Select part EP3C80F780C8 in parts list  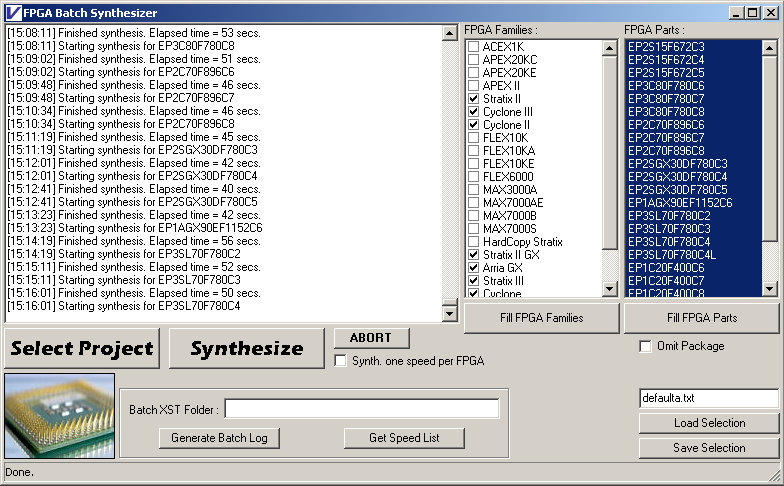694,112
